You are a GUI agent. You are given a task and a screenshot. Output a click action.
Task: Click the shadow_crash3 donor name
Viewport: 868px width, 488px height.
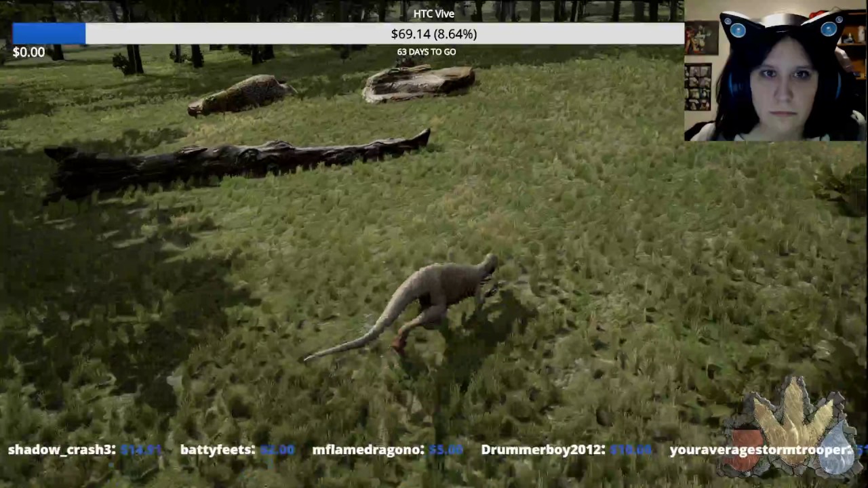coord(62,449)
